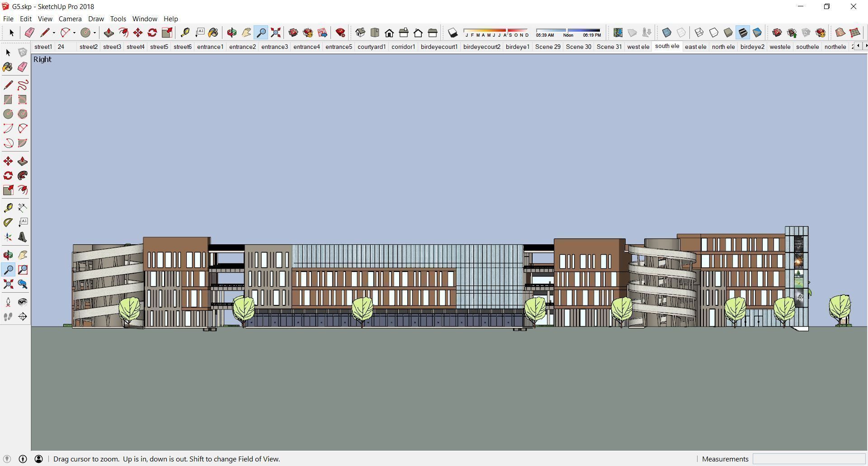Select the 3D Text tool
This screenshot has width=868, height=466.
tap(23, 237)
